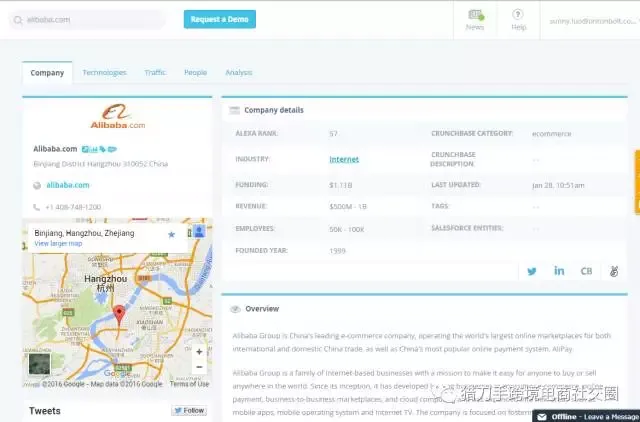Viewport: 640px width, 422px height.
Task: Click the first badge icon beside Alibaba.com name
Action: tap(86, 149)
